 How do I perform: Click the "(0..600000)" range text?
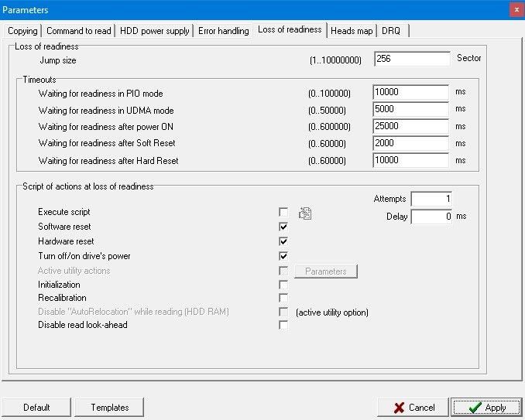tap(329, 127)
